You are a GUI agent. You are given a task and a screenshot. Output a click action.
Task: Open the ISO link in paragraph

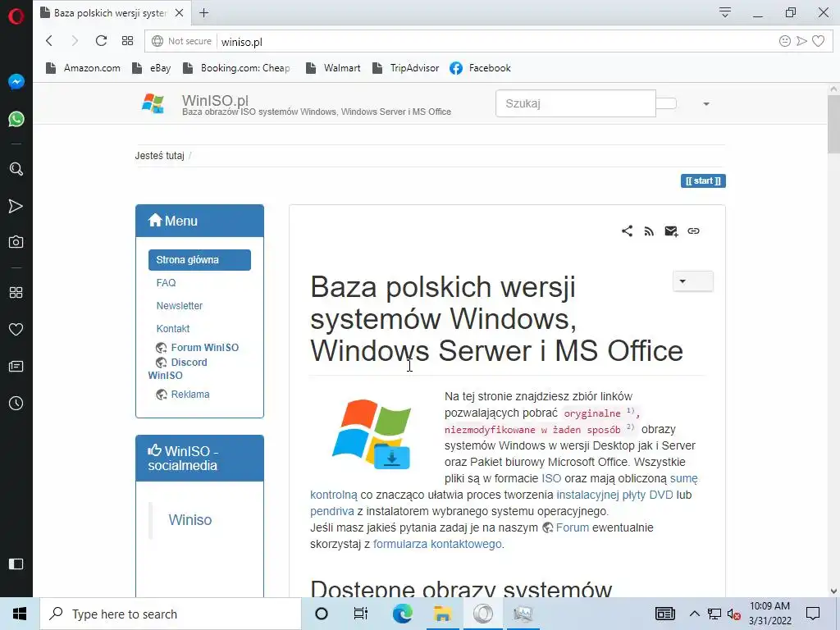click(551, 478)
